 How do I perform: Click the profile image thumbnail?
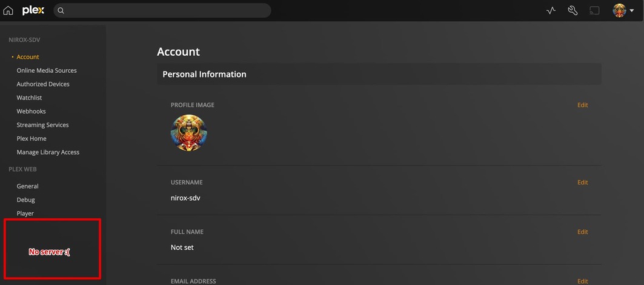[x=188, y=133]
